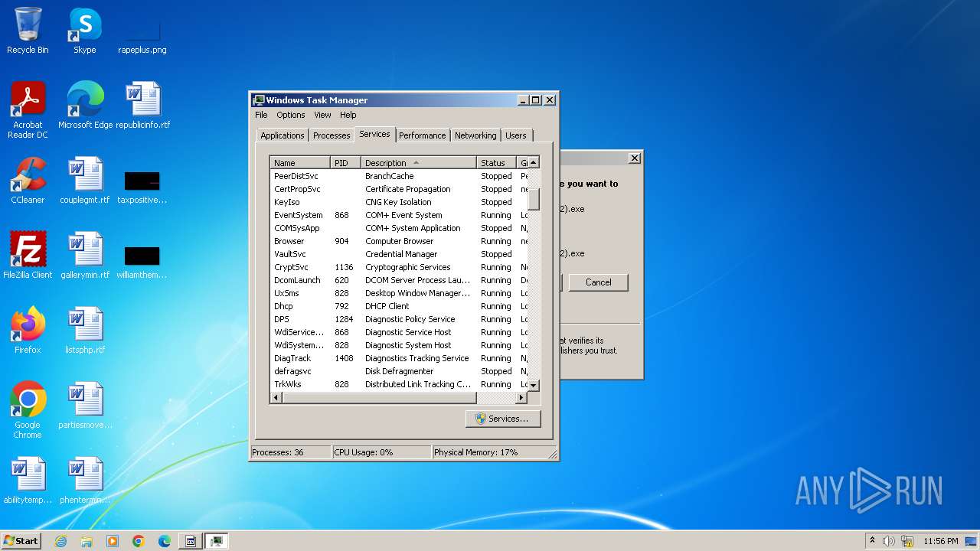Click the vertical scrollbar thumb in services list
This screenshot has height=551, width=980.
point(534,199)
